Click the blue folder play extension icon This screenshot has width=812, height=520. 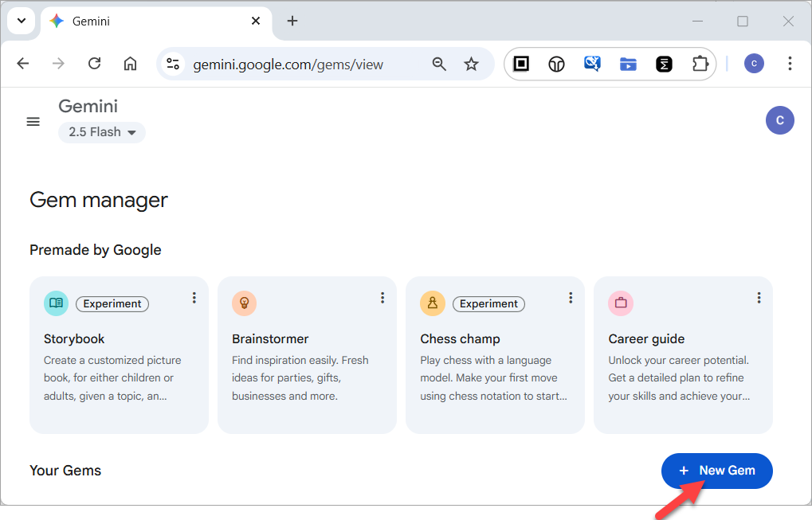pyautogui.click(x=628, y=65)
